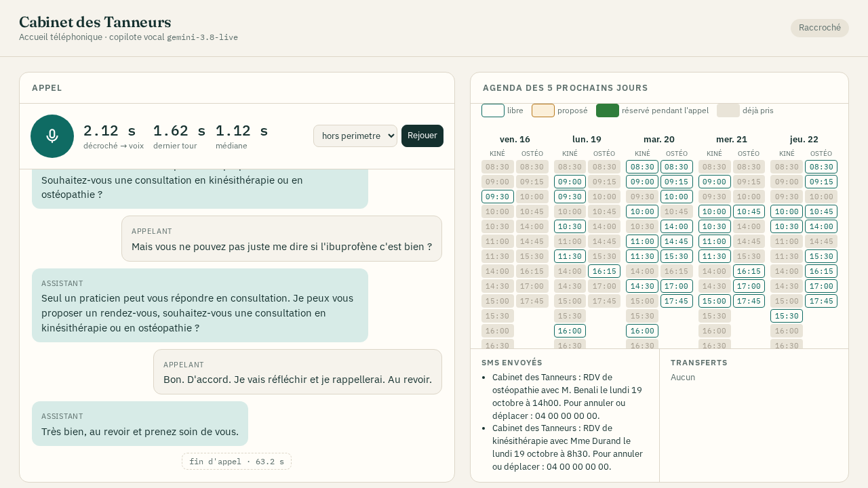Click the green 'réservé pendant l'appel' swatch

(608, 110)
